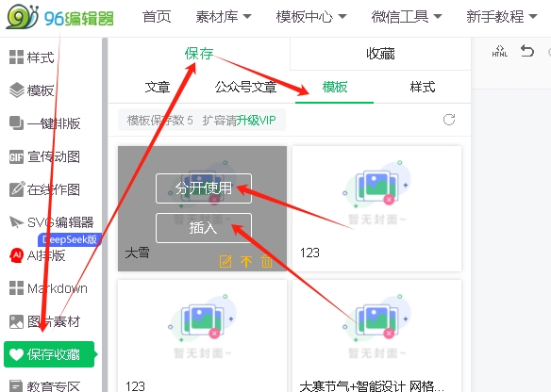Switch to the 收藏 tab
This screenshot has width=551, height=392.
click(x=380, y=54)
